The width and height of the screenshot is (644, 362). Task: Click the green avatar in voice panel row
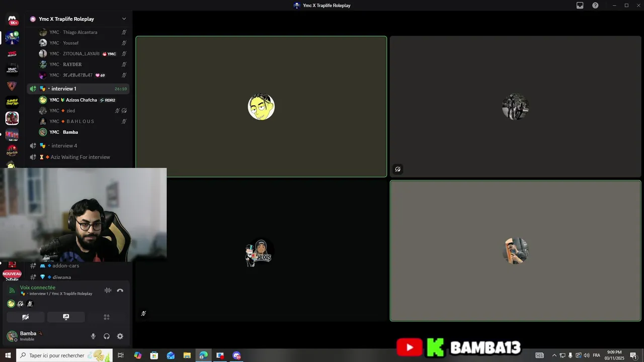click(x=11, y=304)
